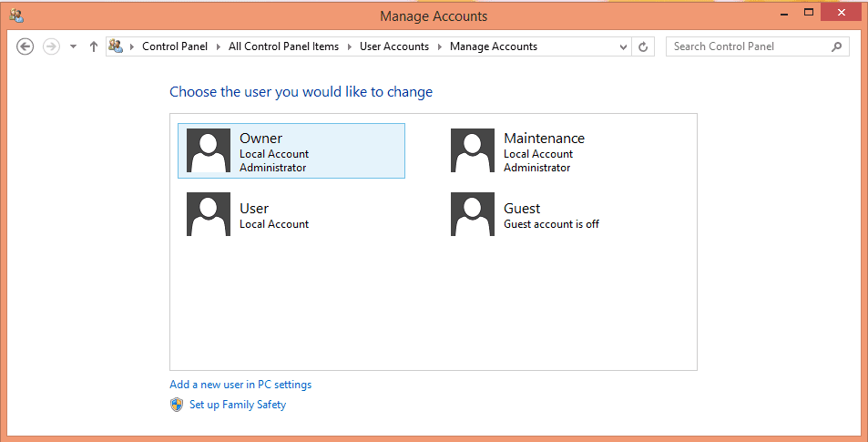Expand the address bar history dropdown
The height and width of the screenshot is (442, 868).
(623, 46)
